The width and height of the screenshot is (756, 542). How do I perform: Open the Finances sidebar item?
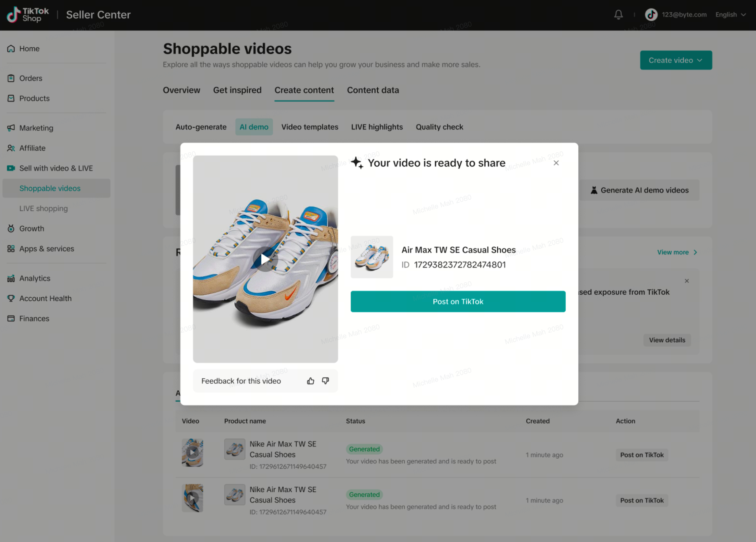34,318
